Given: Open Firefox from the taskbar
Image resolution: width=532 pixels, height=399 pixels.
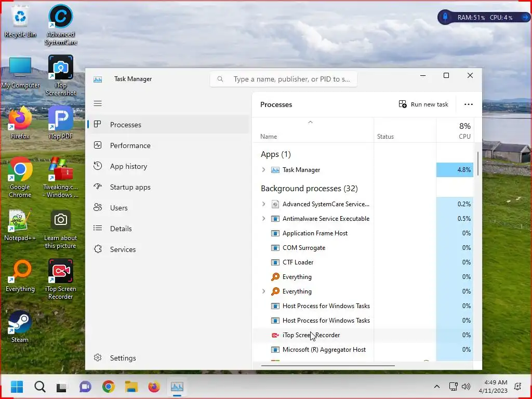Looking at the screenshot, I should point(154,387).
